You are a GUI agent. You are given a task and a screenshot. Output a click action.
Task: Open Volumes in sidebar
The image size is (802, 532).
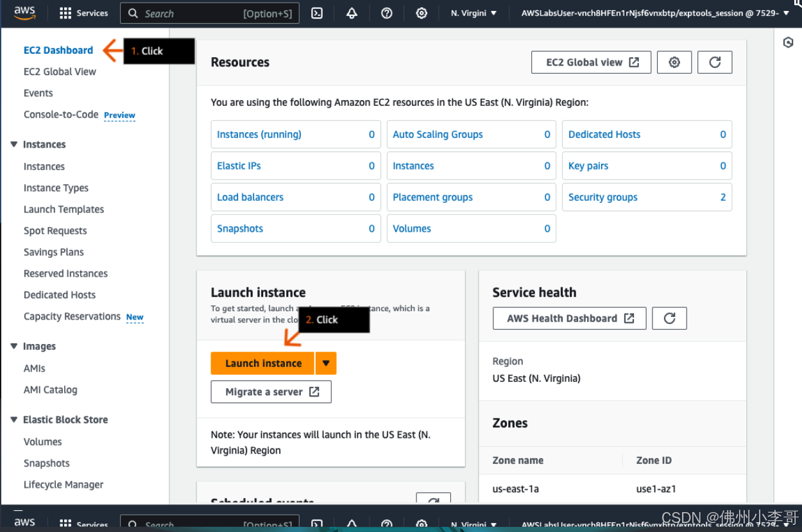pos(42,442)
